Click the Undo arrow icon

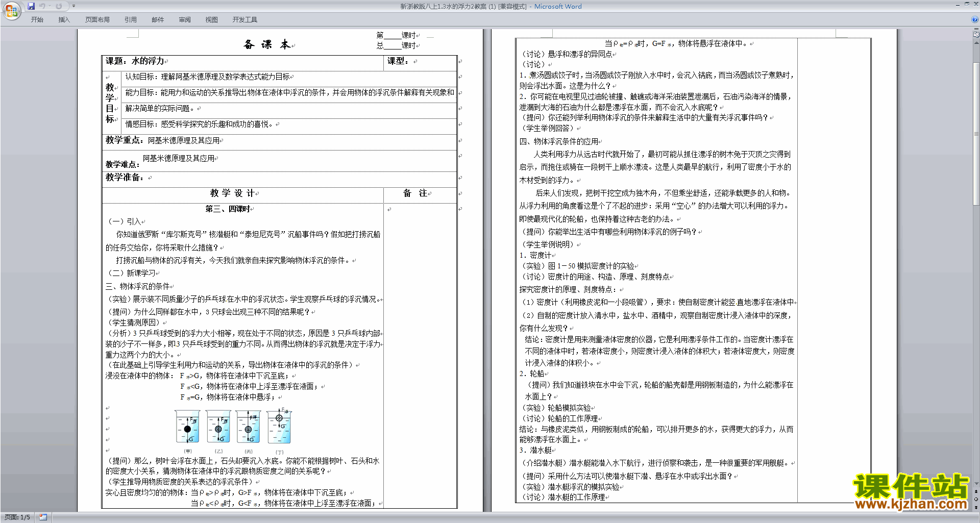pyautogui.click(x=42, y=6)
